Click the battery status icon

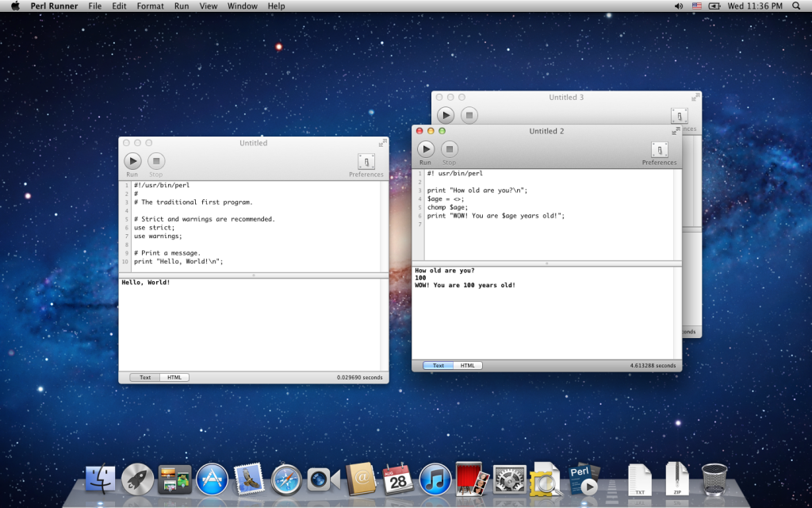[x=714, y=6]
